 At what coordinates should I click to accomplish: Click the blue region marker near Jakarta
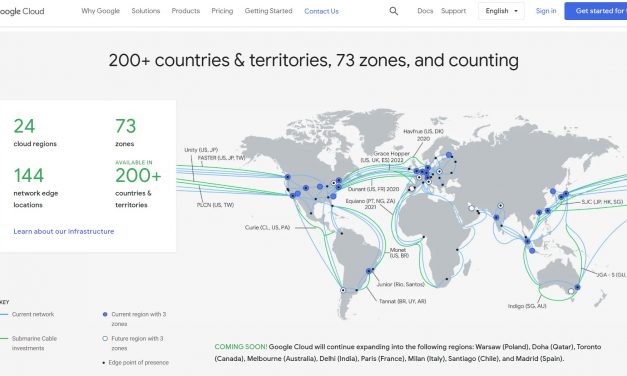(x=532, y=251)
